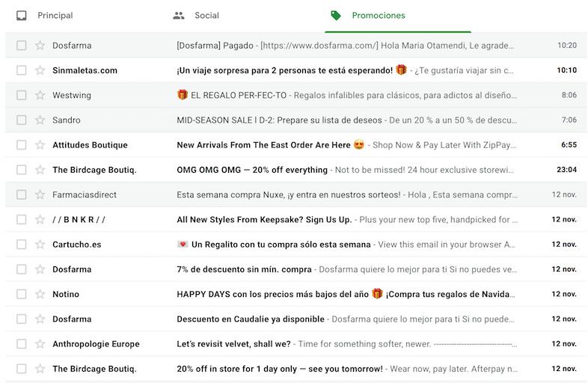Check the Sandro email checkbox

pos(22,120)
